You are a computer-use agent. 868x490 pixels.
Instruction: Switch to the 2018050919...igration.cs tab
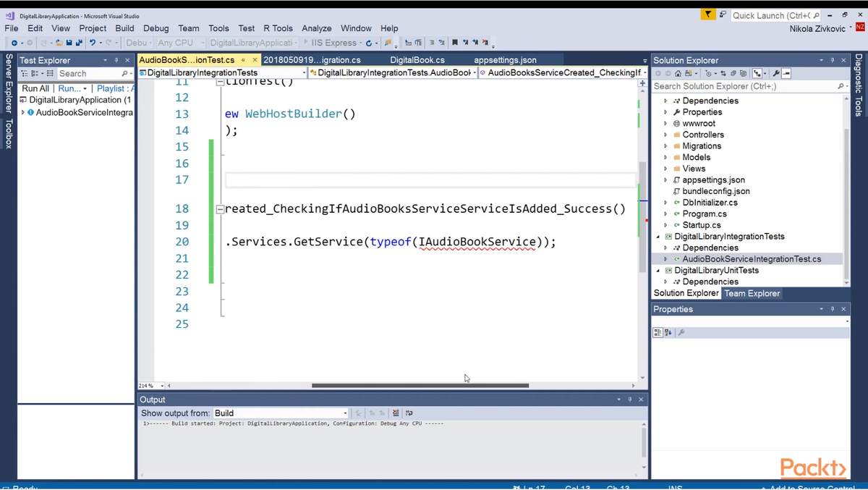tap(312, 60)
